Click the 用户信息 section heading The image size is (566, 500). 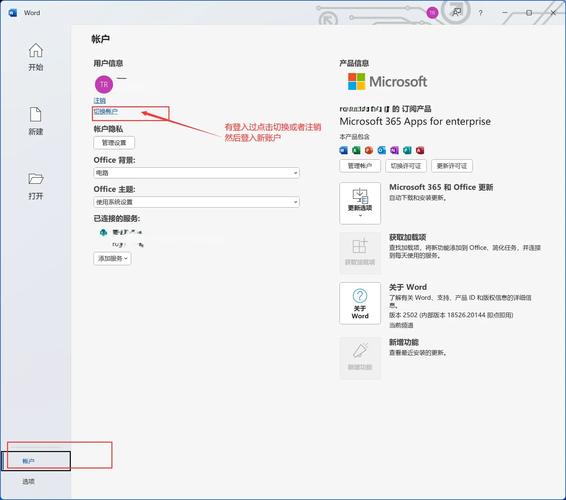[x=108, y=64]
